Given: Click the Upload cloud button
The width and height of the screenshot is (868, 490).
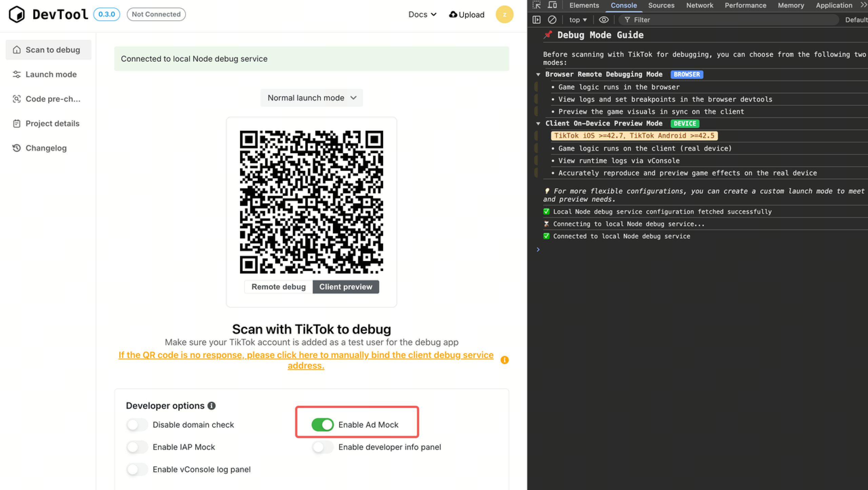Looking at the screenshot, I should pos(467,15).
